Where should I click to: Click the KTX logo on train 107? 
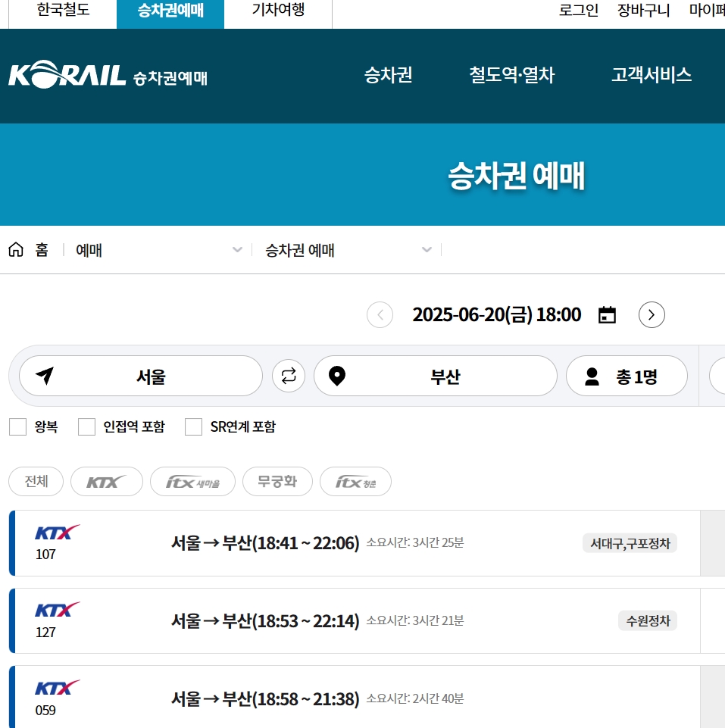pos(57,533)
